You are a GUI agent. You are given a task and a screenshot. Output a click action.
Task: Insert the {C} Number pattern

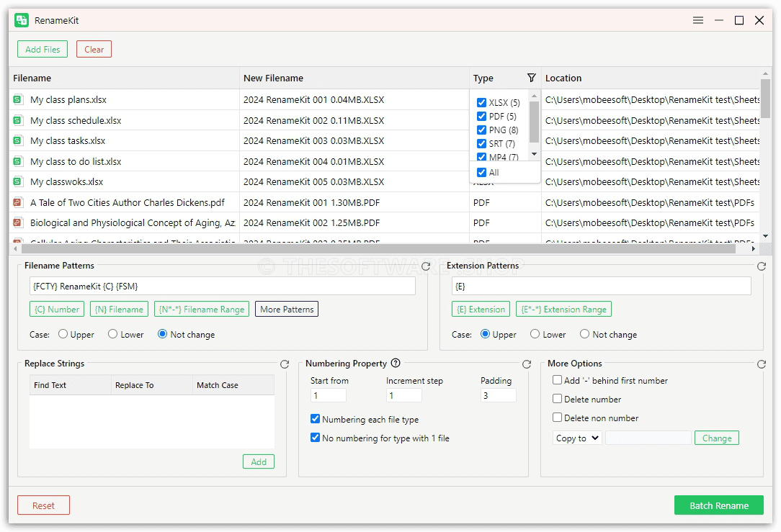click(57, 309)
